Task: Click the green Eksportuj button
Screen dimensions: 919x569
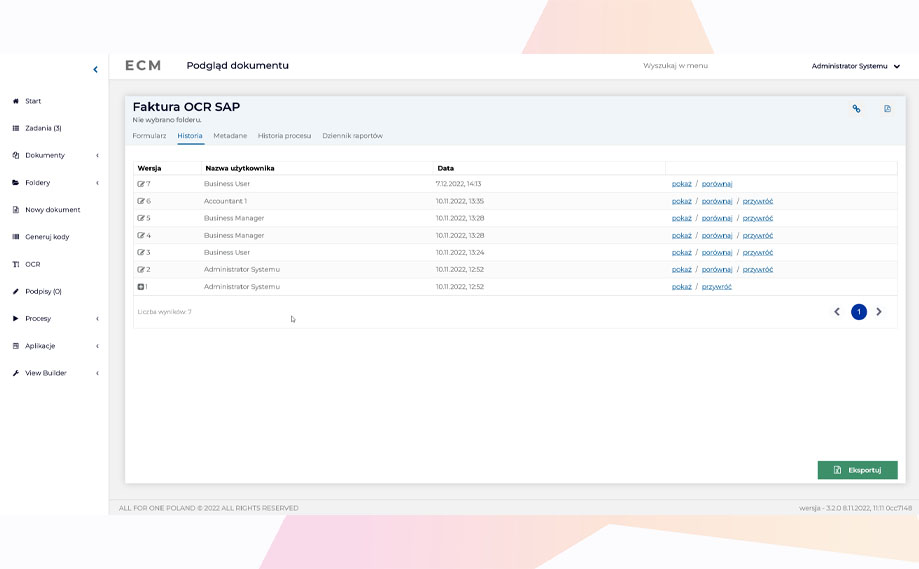Action: (x=857, y=470)
